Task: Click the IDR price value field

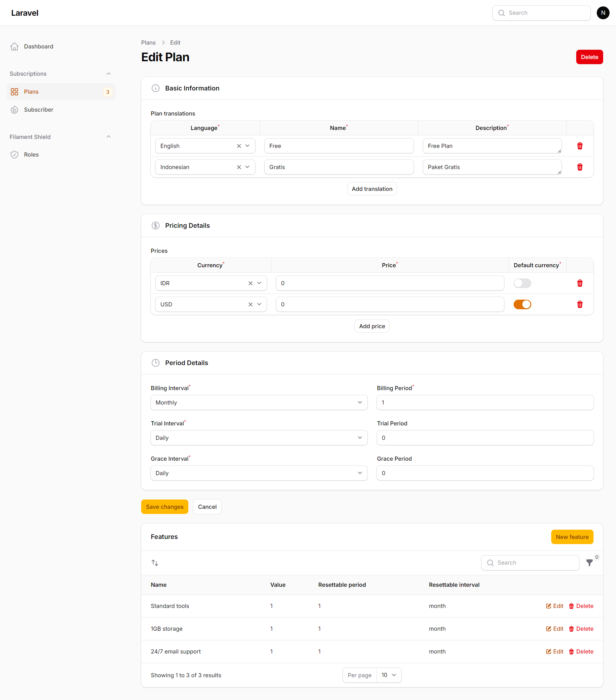Action: [x=390, y=283]
